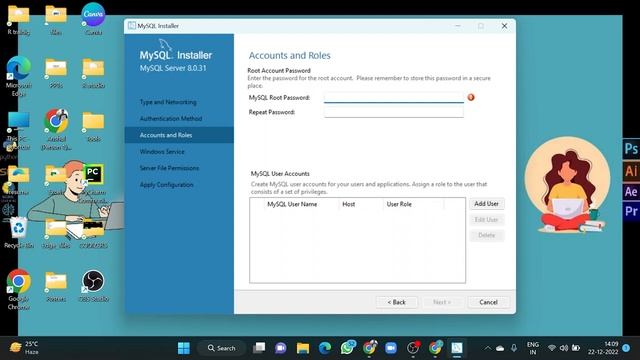Screen dimensions: 640x360
Task: Click the MySQL Root Password field
Action: [x=393, y=98]
